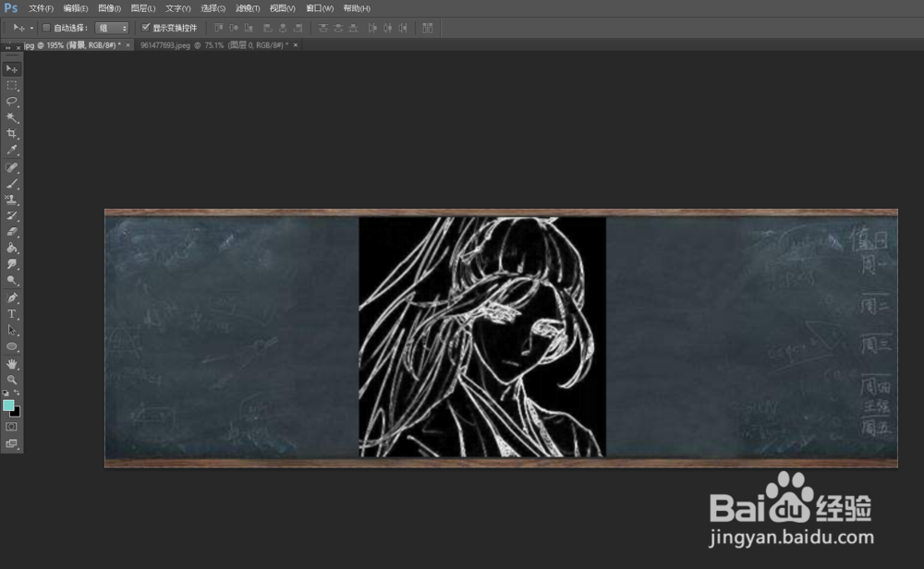
Task: Distribute left edges of layers
Action: pyautogui.click(x=372, y=28)
